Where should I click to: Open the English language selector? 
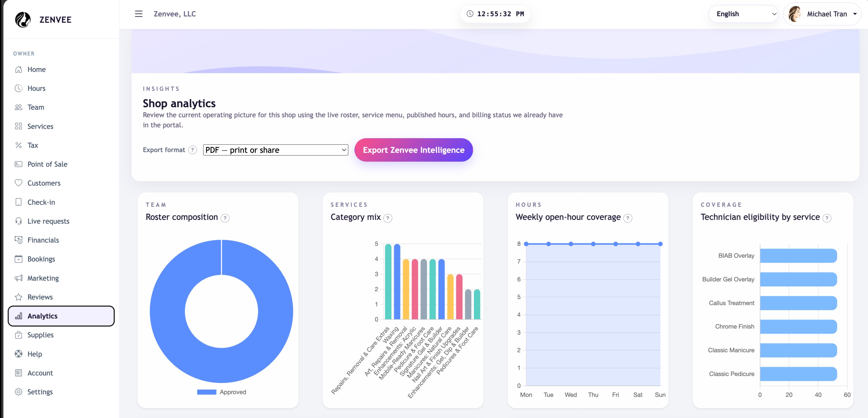coord(743,14)
